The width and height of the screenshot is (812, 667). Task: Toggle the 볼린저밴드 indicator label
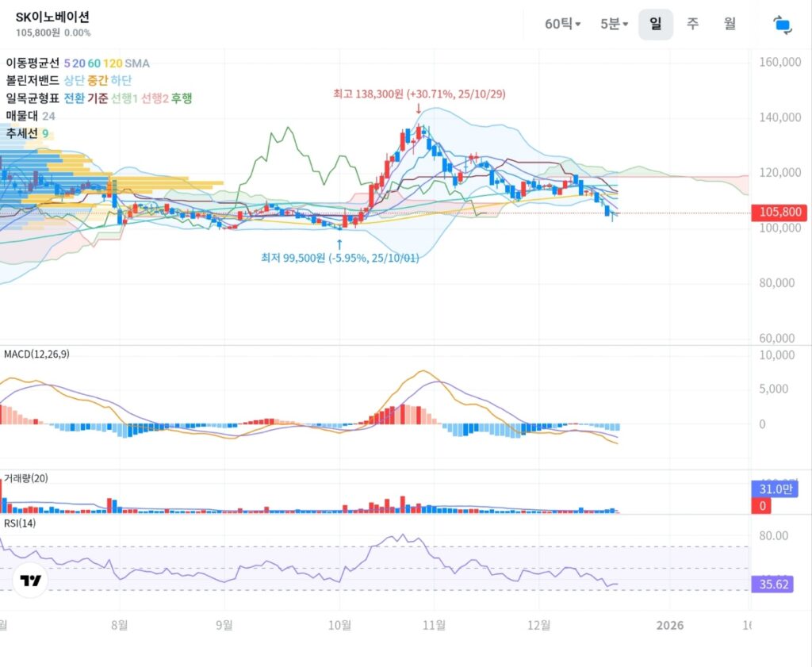click(32, 80)
